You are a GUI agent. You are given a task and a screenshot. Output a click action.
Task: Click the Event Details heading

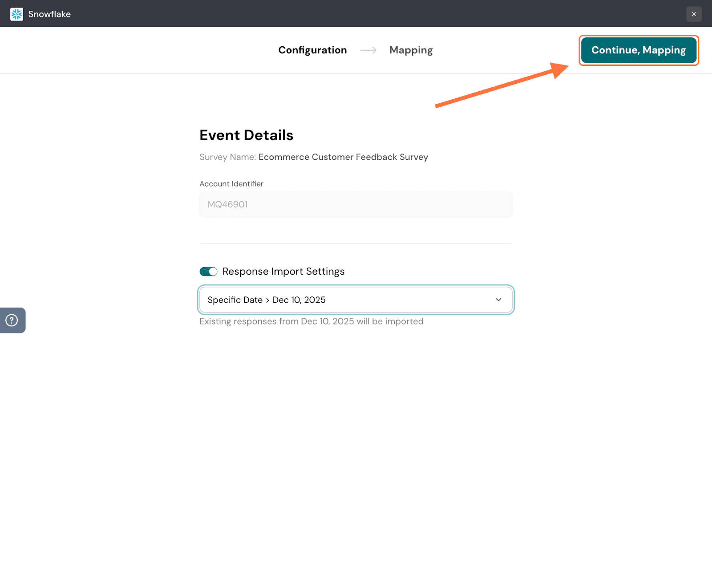pos(246,135)
